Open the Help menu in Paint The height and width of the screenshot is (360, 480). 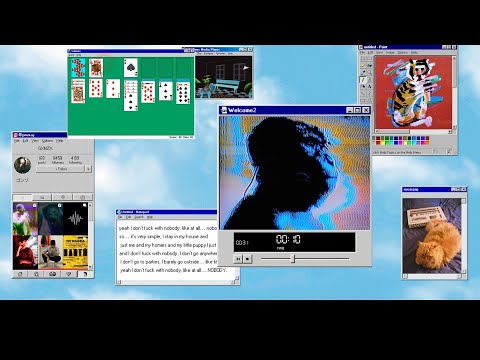[414, 53]
